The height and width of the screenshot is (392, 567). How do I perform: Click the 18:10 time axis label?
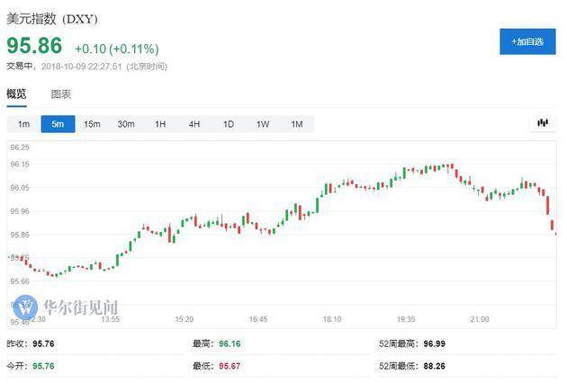pos(332,319)
